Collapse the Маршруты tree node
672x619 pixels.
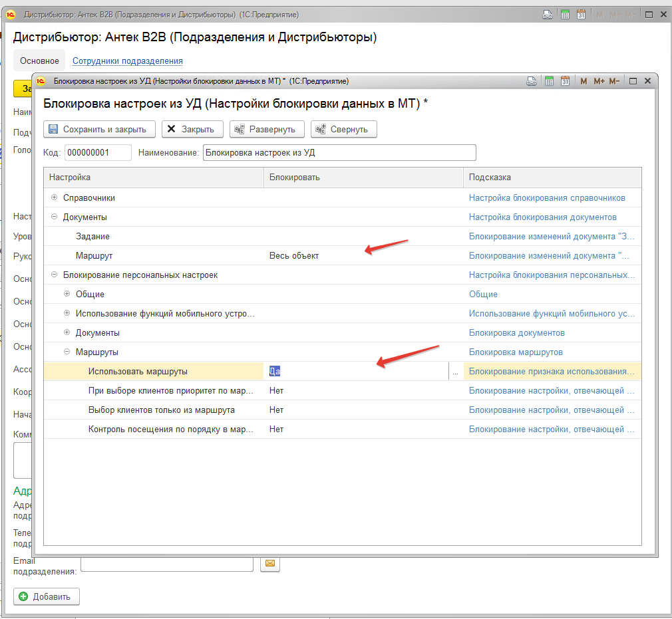coord(67,352)
